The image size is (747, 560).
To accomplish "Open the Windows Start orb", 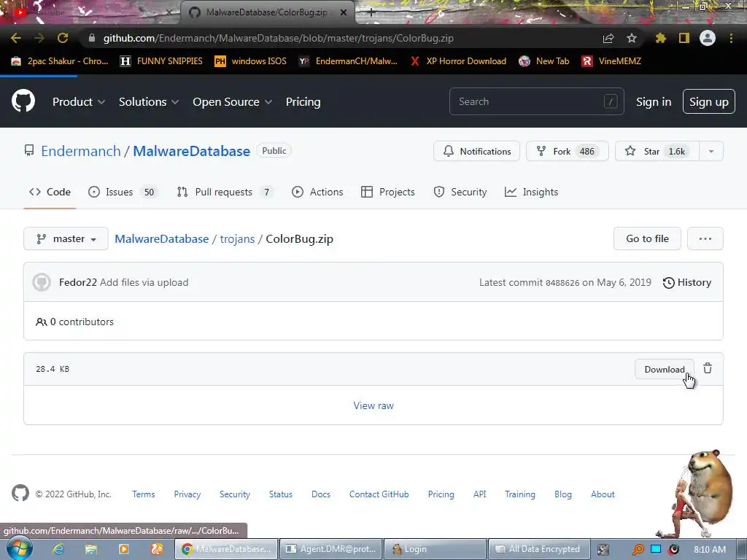I will pyautogui.click(x=20, y=548).
